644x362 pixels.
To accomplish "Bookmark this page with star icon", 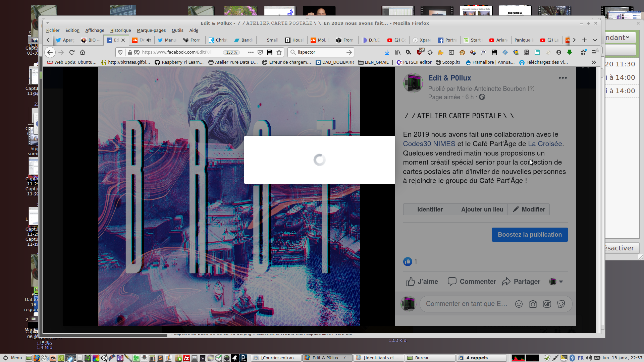I will click(x=279, y=52).
